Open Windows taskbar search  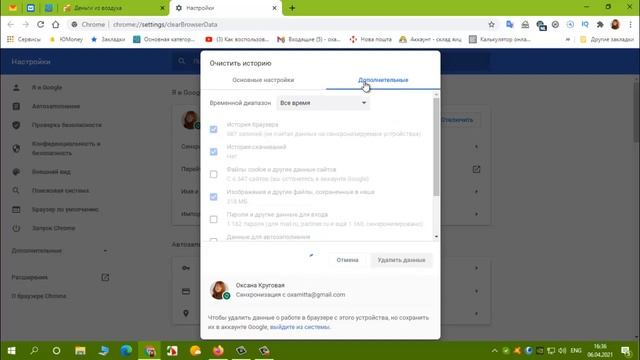click(x=34, y=350)
